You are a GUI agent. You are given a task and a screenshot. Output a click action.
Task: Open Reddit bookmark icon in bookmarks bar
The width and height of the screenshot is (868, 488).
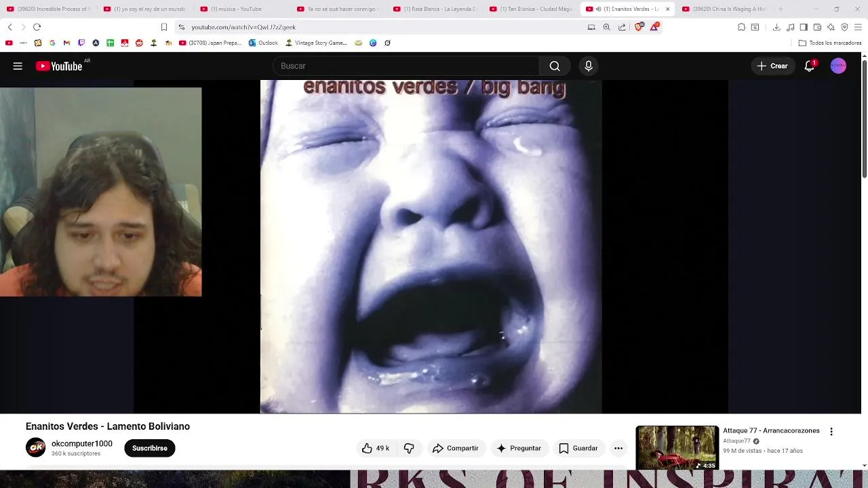(139, 43)
